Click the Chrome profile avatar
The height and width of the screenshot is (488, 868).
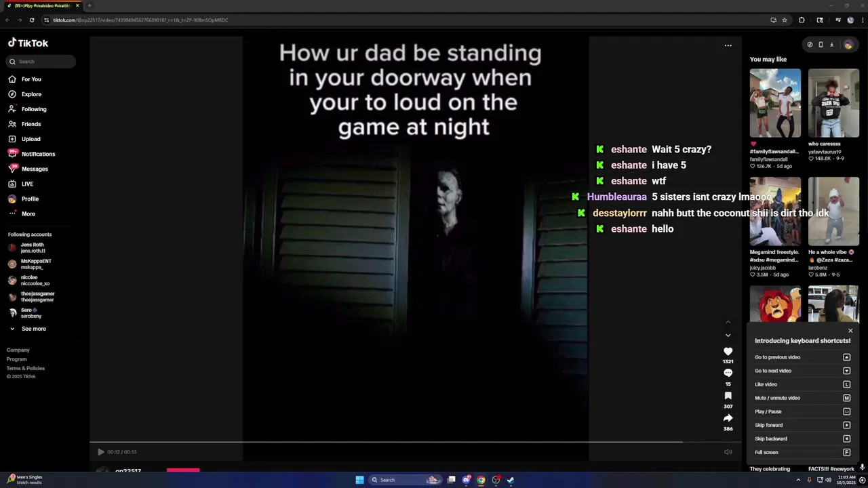(850, 20)
